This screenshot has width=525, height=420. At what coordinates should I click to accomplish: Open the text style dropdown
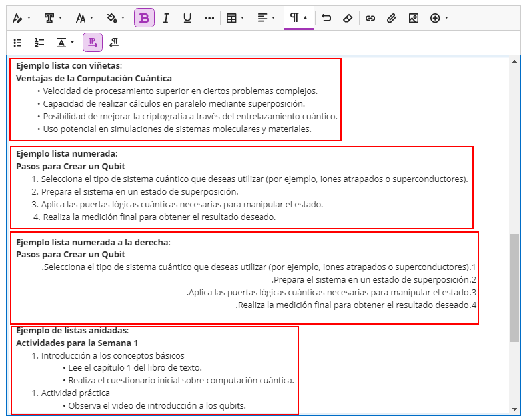[53, 18]
